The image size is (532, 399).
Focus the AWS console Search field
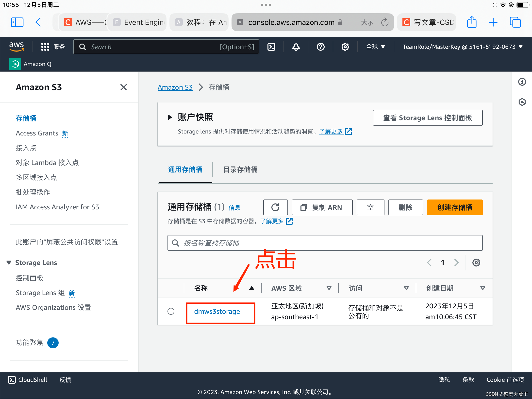tap(166, 47)
